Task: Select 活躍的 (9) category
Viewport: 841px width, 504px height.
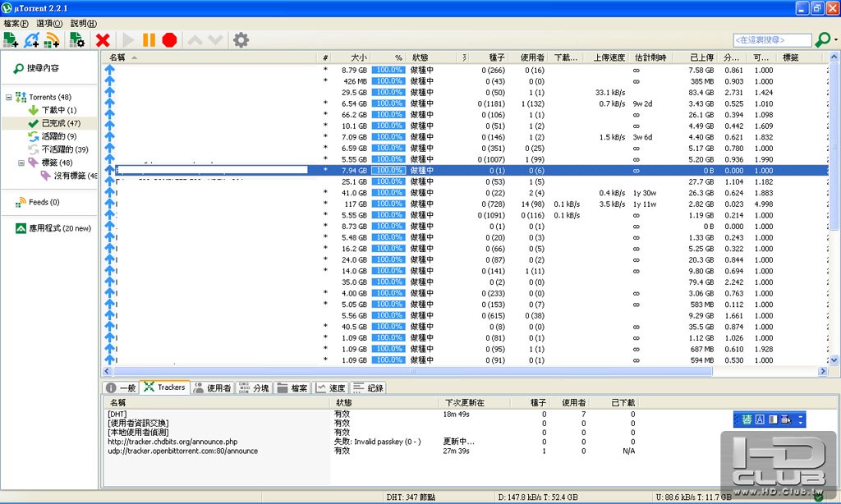Action: [x=59, y=136]
